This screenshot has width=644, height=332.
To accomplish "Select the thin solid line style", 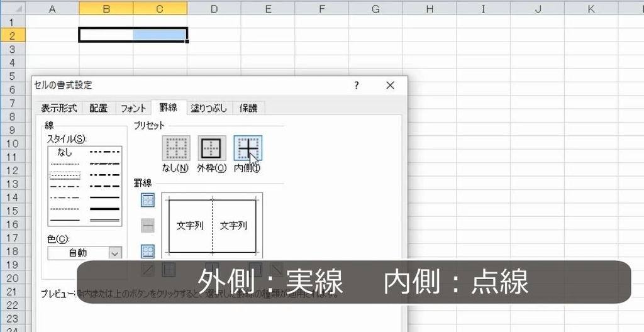I will coord(65,220).
